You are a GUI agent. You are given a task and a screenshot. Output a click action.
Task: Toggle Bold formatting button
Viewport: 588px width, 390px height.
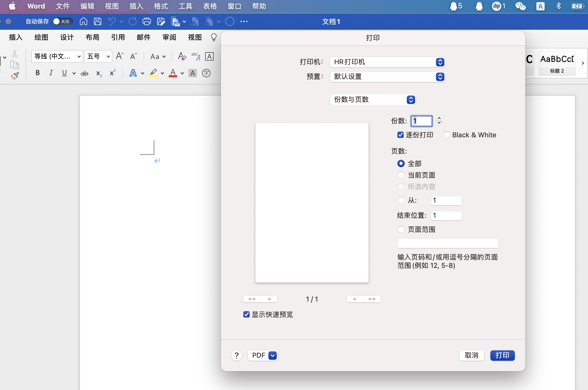38,73
